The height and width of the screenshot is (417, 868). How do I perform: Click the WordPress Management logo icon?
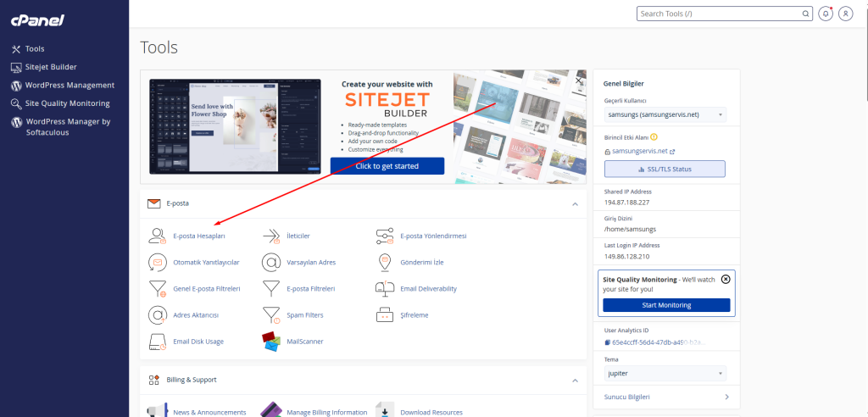(16, 86)
